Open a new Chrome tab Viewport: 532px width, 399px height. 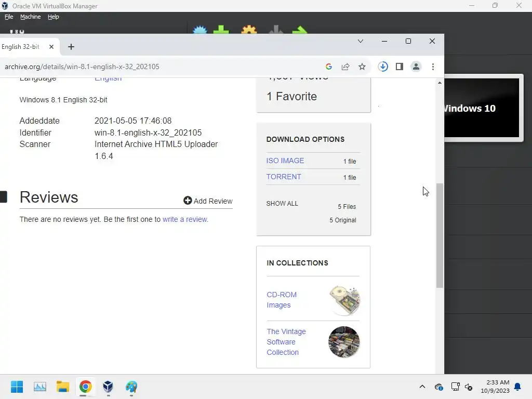click(71, 47)
